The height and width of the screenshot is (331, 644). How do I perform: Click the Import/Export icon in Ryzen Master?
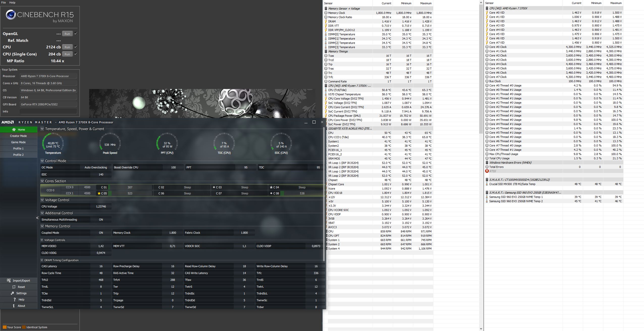[9, 281]
